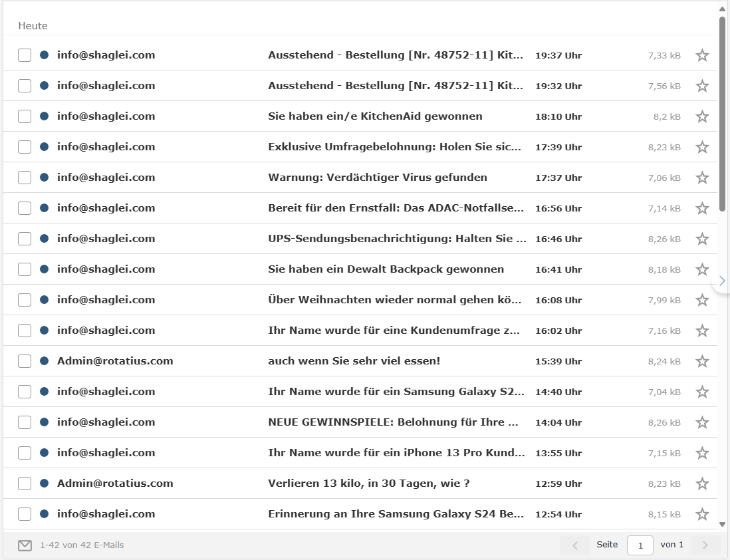
Task: Click 'Erinnerung an Ihre Samsung Galaxy S24' subject
Action: (x=396, y=514)
